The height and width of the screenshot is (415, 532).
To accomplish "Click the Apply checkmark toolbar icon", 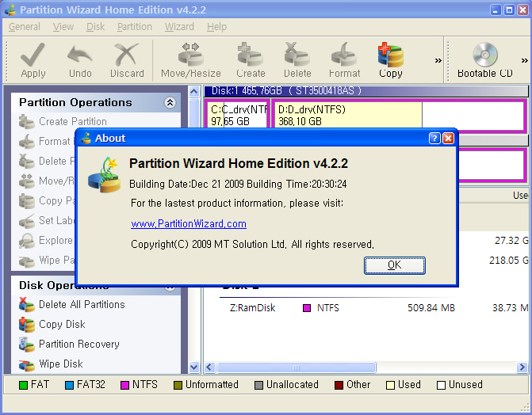I will (x=33, y=59).
